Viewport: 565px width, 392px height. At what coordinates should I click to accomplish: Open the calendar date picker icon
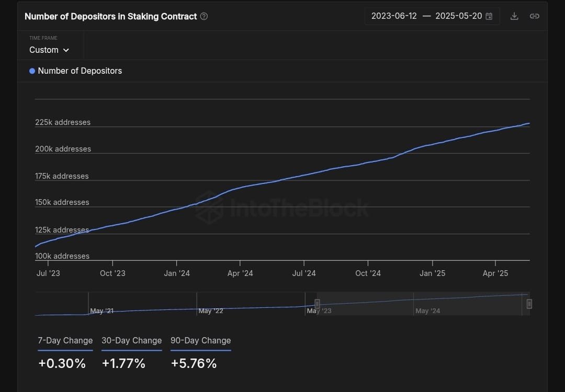click(489, 16)
